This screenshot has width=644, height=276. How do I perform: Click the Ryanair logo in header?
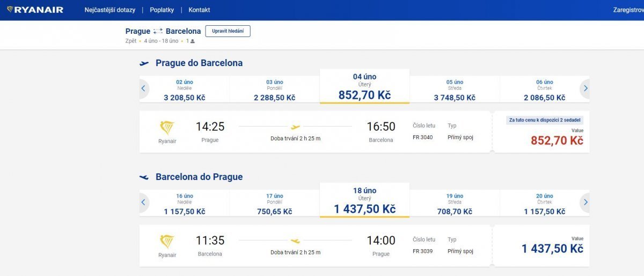tap(35, 10)
